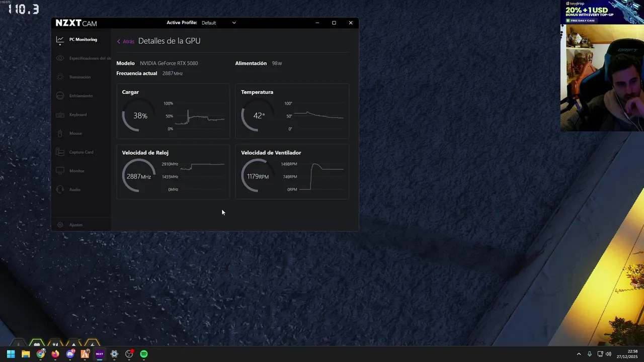
Task: Close the NZXT CAM window
Action: [x=351, y=23]
